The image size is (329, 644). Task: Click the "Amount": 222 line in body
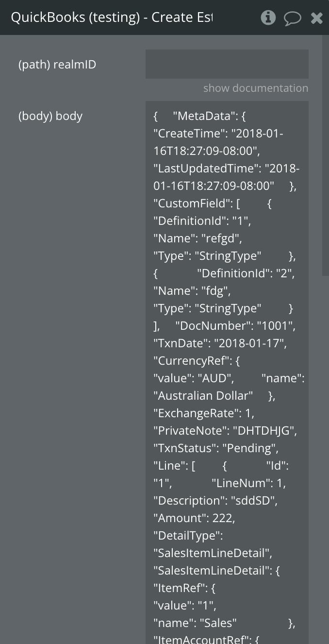[194, 518]
